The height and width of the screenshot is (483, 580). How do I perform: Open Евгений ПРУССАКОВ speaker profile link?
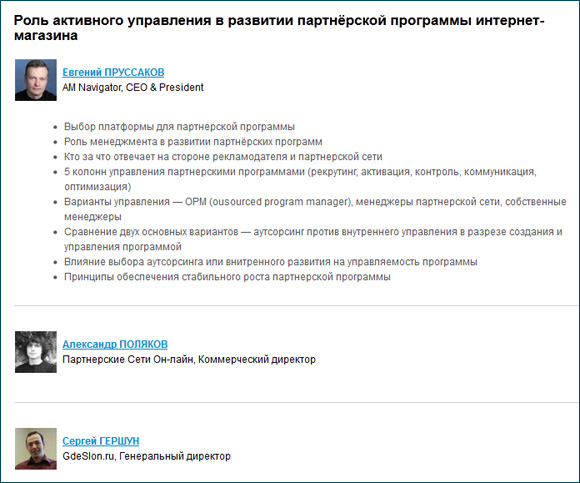113,72
